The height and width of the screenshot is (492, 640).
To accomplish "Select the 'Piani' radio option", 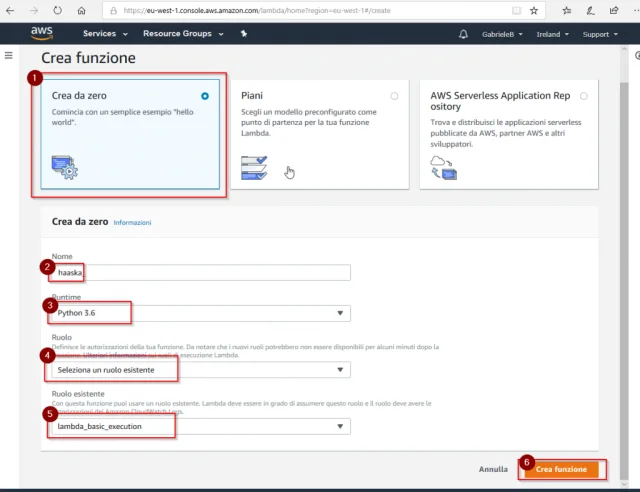I will [394, 96].
